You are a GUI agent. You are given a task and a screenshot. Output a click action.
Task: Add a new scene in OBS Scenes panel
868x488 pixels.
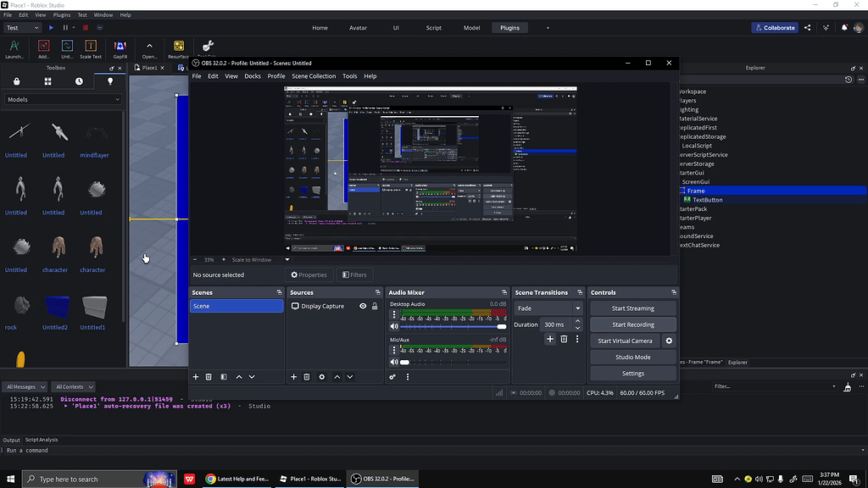point(196,377)
